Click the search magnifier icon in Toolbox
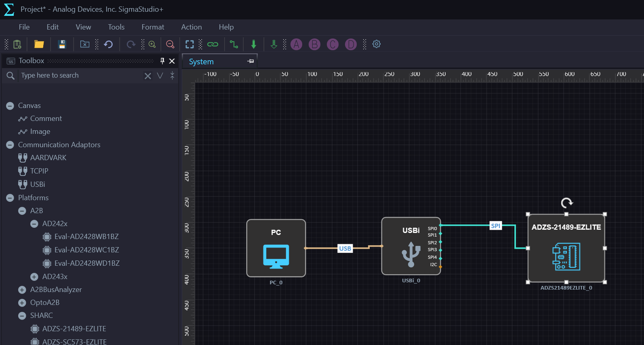 (11, 76)
